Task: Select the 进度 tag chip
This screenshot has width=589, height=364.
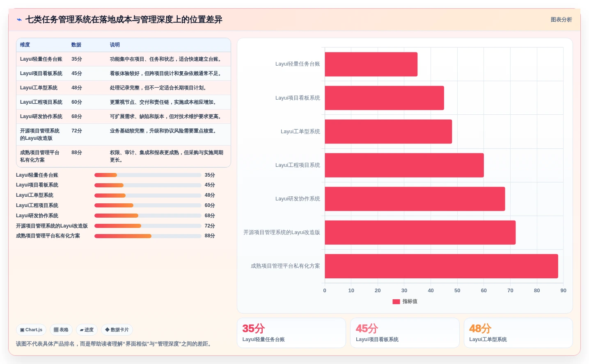Action: [x=87, y=330]
